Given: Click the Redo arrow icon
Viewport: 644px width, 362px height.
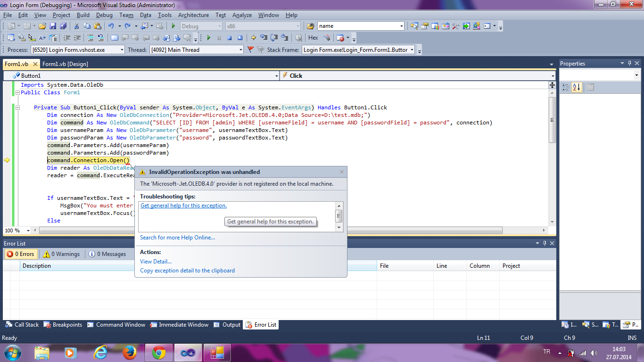Looking at the screenshot, I should pos(128,26).
